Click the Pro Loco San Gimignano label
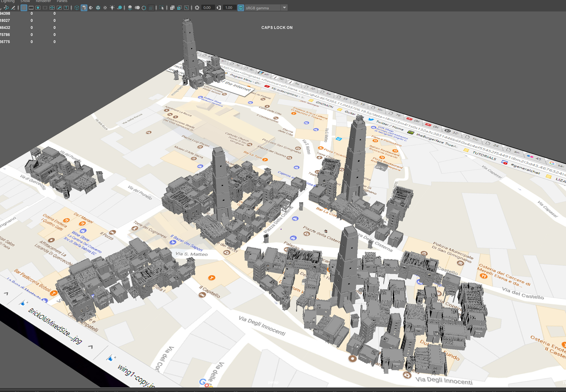Screen dimensions: 566x392 281,146
